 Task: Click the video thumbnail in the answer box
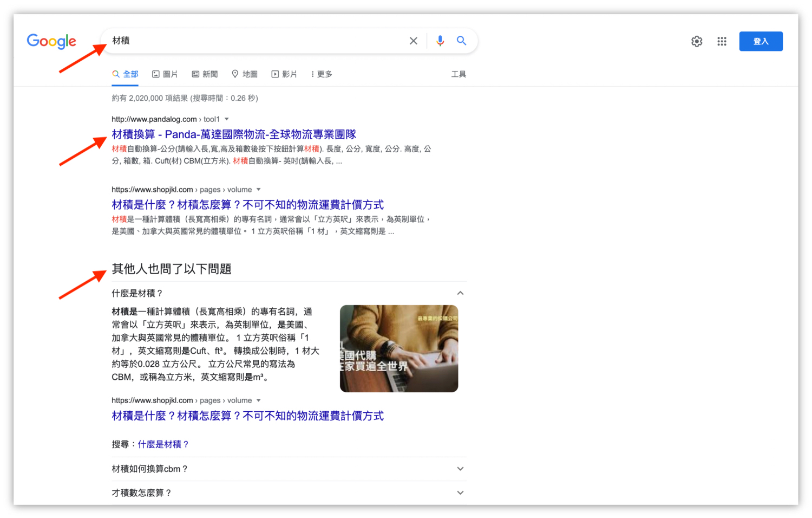coord(398,348)
